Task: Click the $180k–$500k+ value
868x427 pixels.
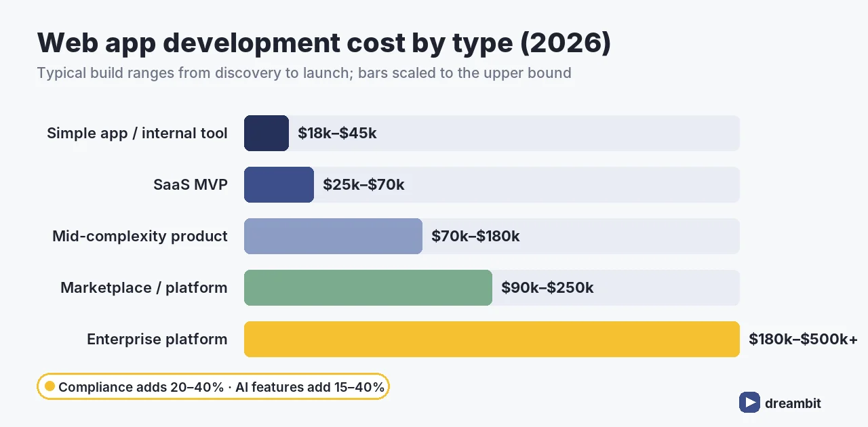Action: pos(803,340)
